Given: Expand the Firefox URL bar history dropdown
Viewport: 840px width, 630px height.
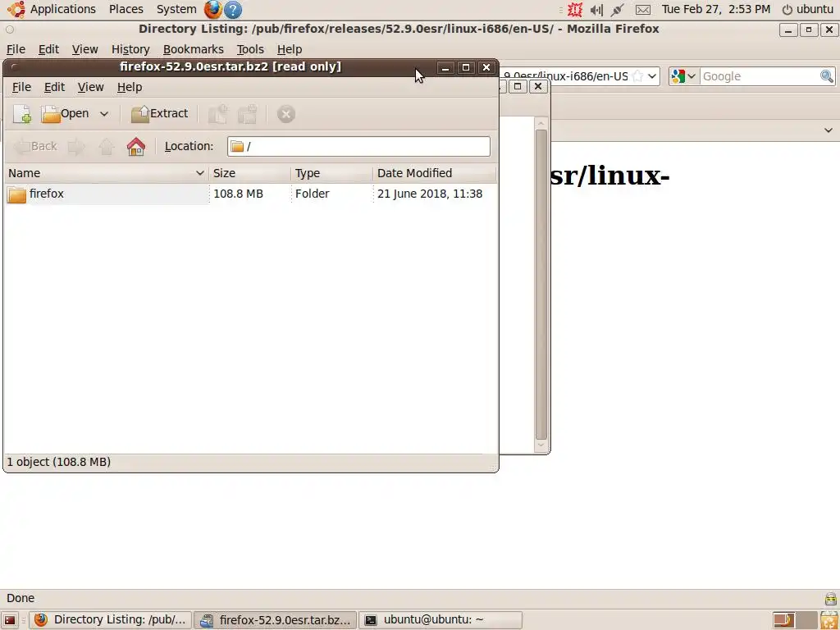Looking at the screenshot, I should click(x=652, y=76).
